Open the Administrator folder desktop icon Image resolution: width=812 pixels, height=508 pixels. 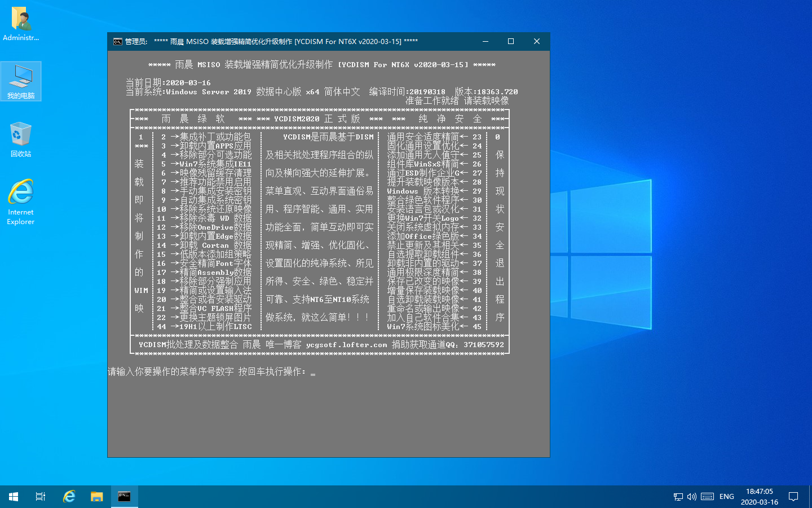click(21, 24)
